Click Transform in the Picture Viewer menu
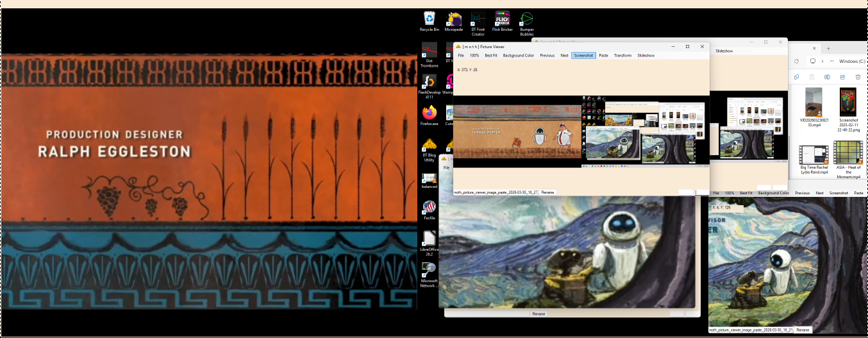This screenshot has height=338, width=868. [622, 56]
